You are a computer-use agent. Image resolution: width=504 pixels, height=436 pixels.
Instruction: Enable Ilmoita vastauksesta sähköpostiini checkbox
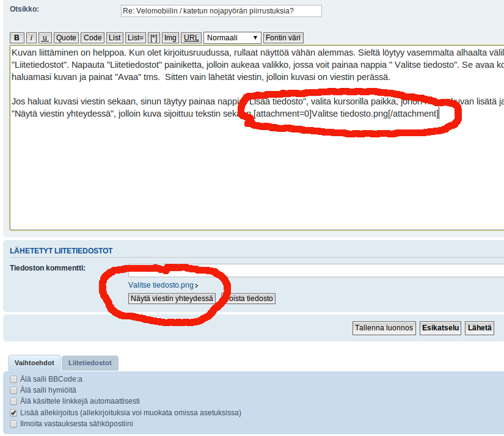click(13, 424)
